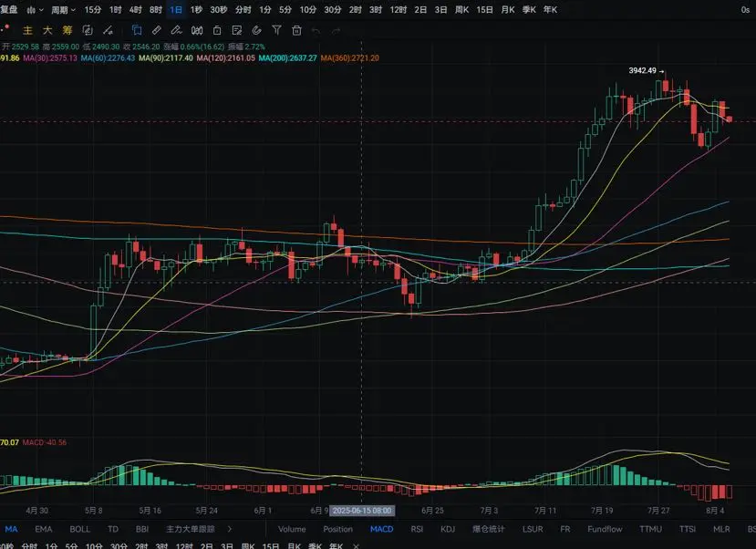Open the TTSI sub-indicator
The image size is (756, 549).
[x=688, y=529]
